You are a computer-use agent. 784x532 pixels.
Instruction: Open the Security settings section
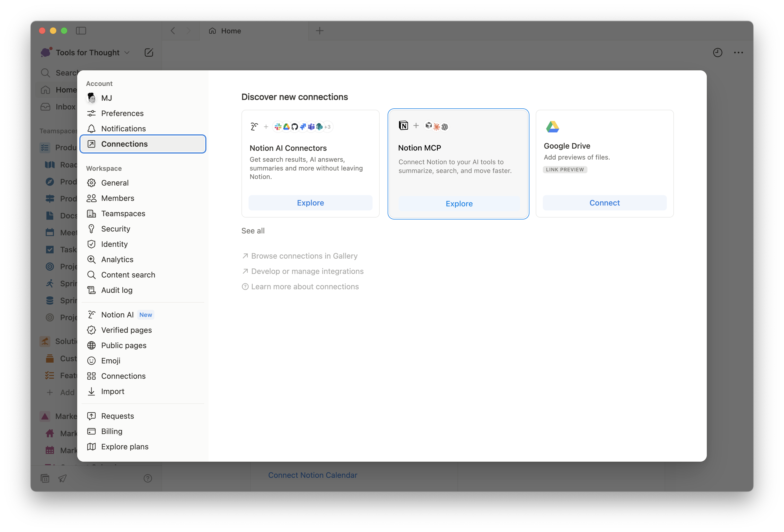coord(115,229)
